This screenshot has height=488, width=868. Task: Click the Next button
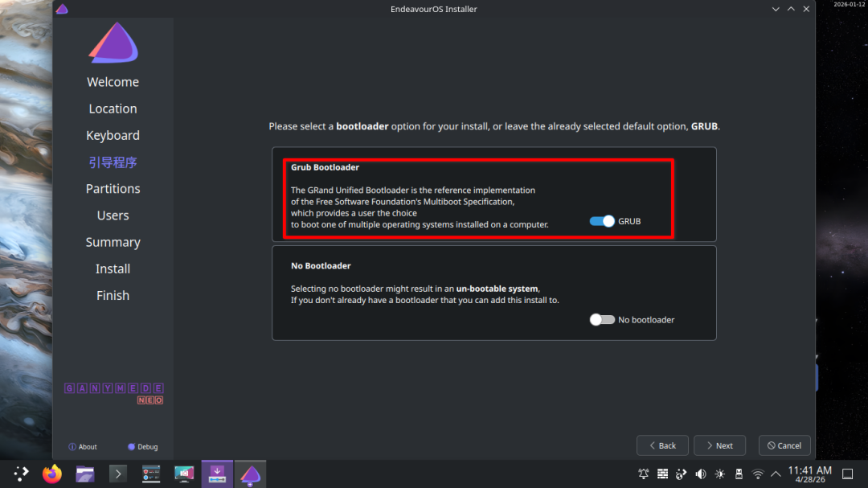(719, 445)
